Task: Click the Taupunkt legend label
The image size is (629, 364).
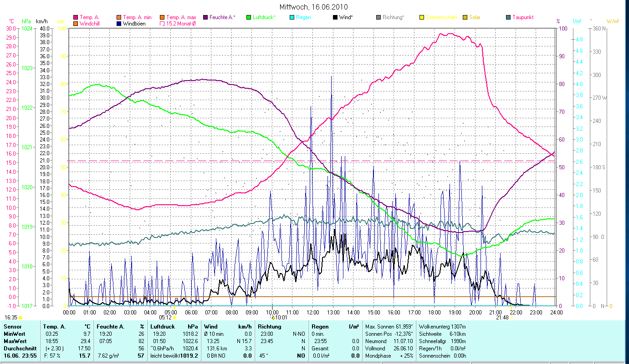Action: [x=522, y=17]
